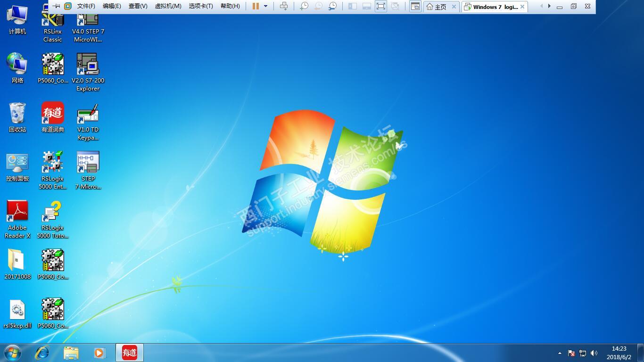This screenshot has height=362, width=644.
Task: Launch Windows Media Player from the taskbar
Action: click(x=99, y=353)
